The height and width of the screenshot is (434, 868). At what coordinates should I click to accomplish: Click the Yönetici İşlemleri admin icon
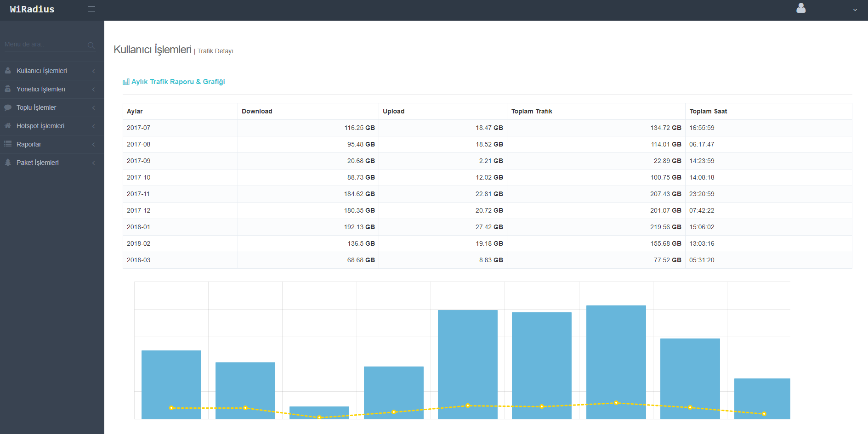[8, 89]
